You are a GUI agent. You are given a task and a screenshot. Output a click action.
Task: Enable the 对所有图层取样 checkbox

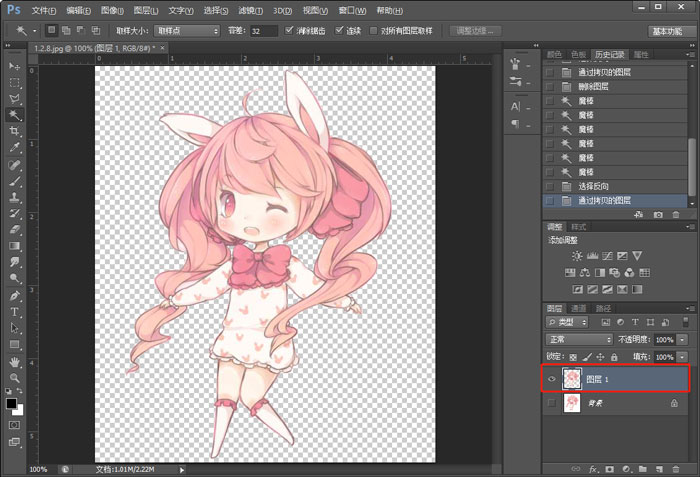pos(374,31)
